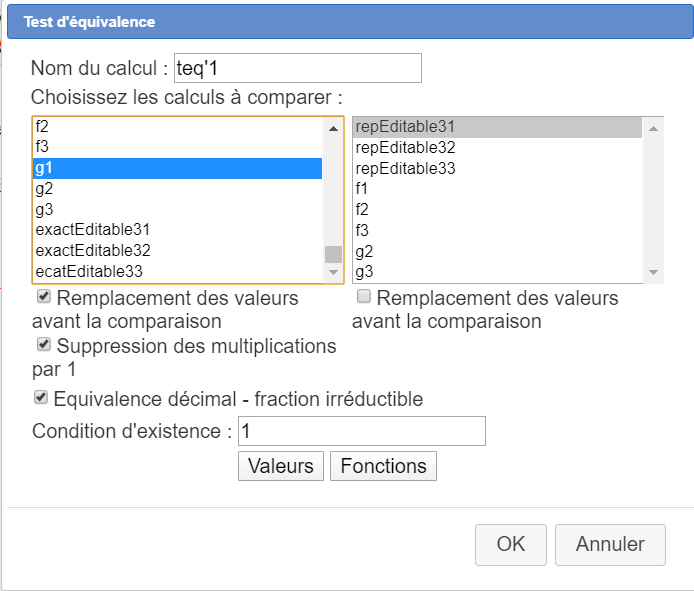Open the Fonctions button

(x=383, y=466)
